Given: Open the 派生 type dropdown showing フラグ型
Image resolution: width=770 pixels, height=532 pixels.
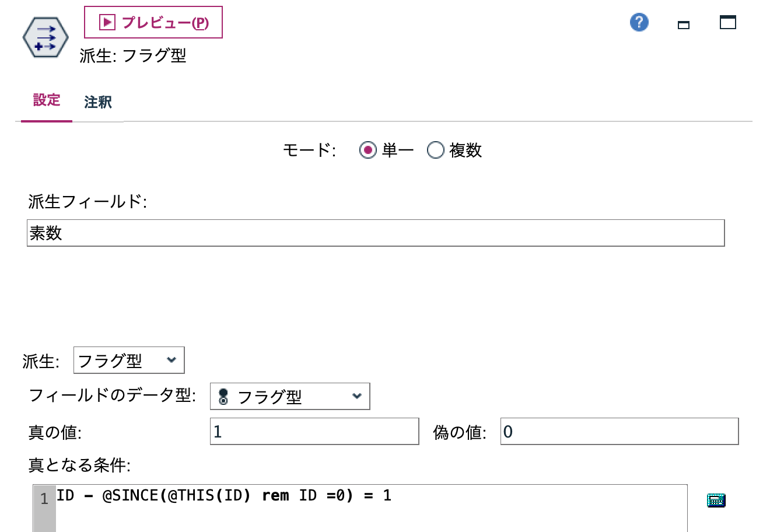Looking at the screenshot, I should (x=128, y=360).
